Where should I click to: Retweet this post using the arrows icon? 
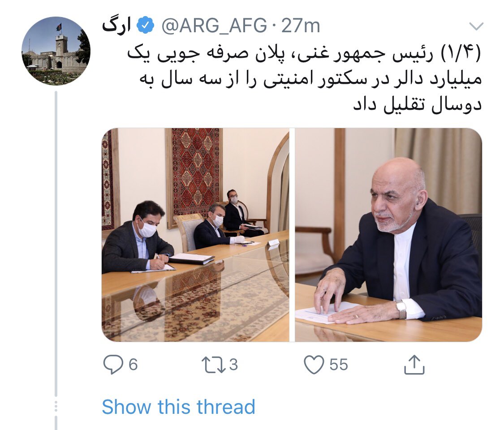(x=213, y=365)
